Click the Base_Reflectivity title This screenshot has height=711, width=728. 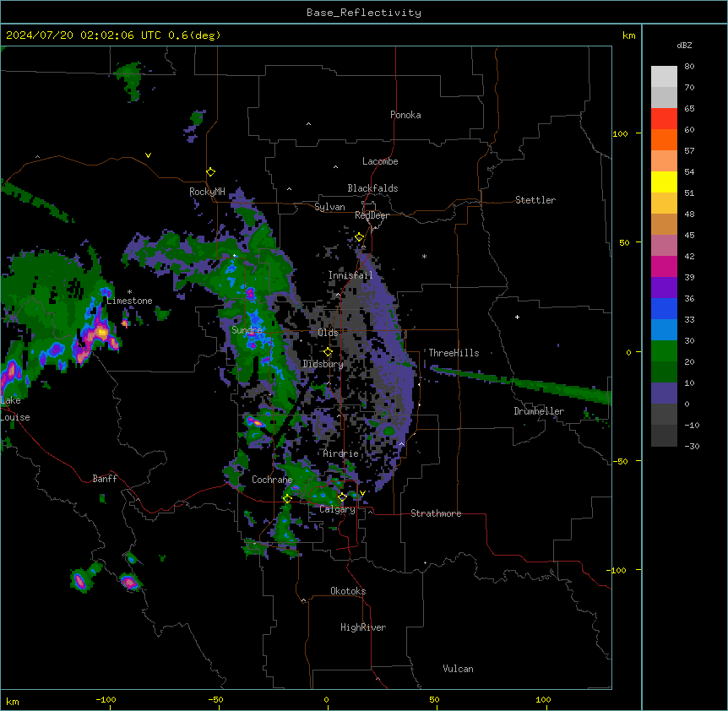click(364, 13)
